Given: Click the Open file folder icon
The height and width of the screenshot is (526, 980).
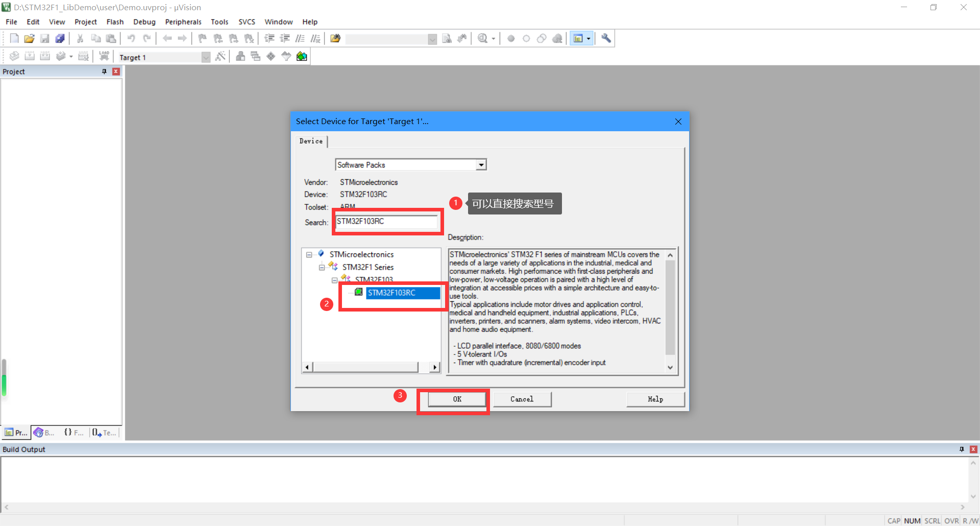Looking at the screenshot, I should tap(30, 38).
